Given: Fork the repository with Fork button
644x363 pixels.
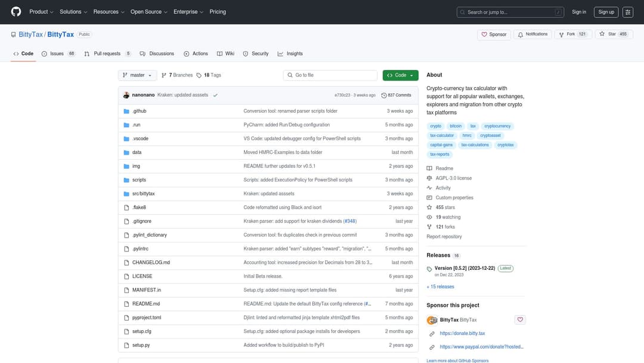Looking at the screenshot, I should click(574, 35).
